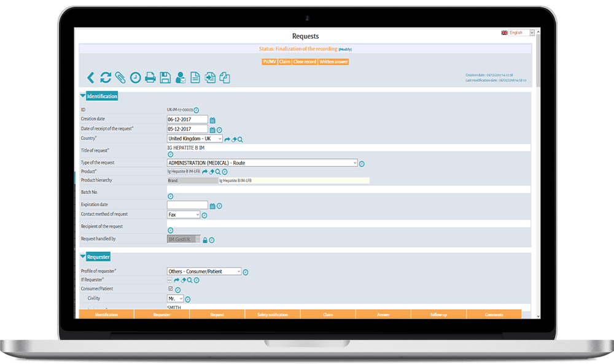Open the Type of the request dropdown

[262, 163]
